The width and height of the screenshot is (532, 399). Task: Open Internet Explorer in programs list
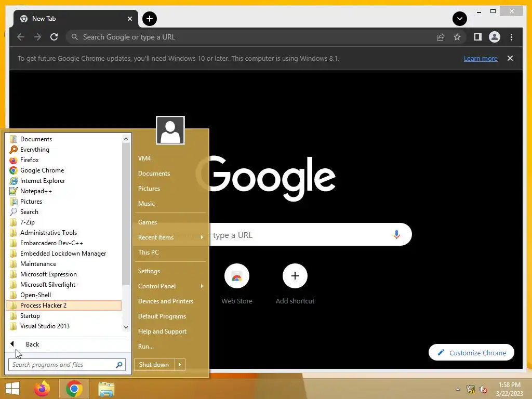tap(64, 180)
